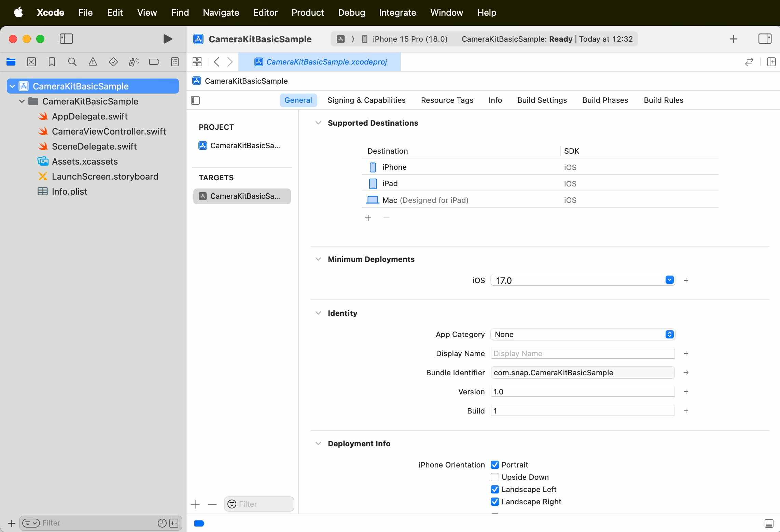Show the Breakpoint navigator icon

click(154, 62)
